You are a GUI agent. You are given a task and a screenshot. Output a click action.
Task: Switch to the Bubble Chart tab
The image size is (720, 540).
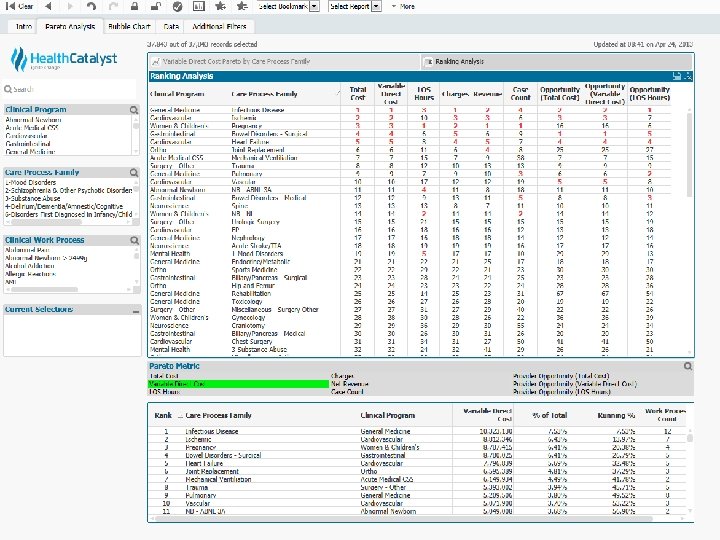click(x=129, y=27)
